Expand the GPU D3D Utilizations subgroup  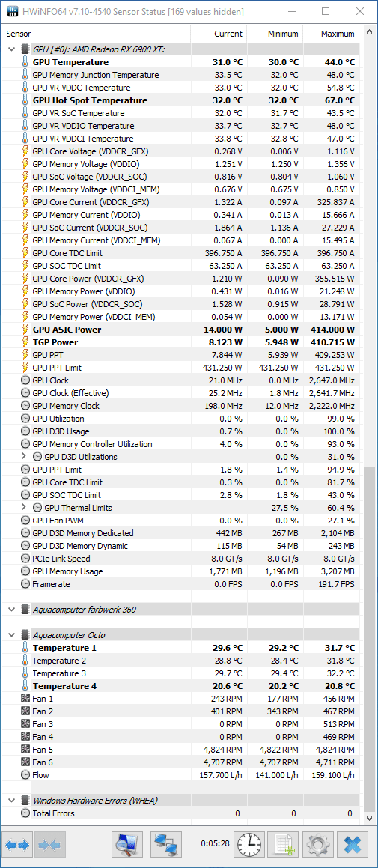(24, 457)
